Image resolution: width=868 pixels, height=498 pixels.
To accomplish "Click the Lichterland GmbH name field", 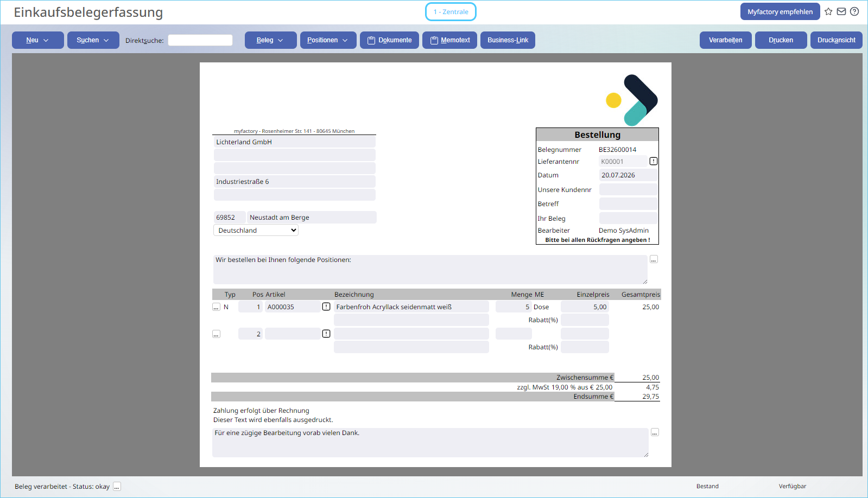I will [x=295, y=142].
